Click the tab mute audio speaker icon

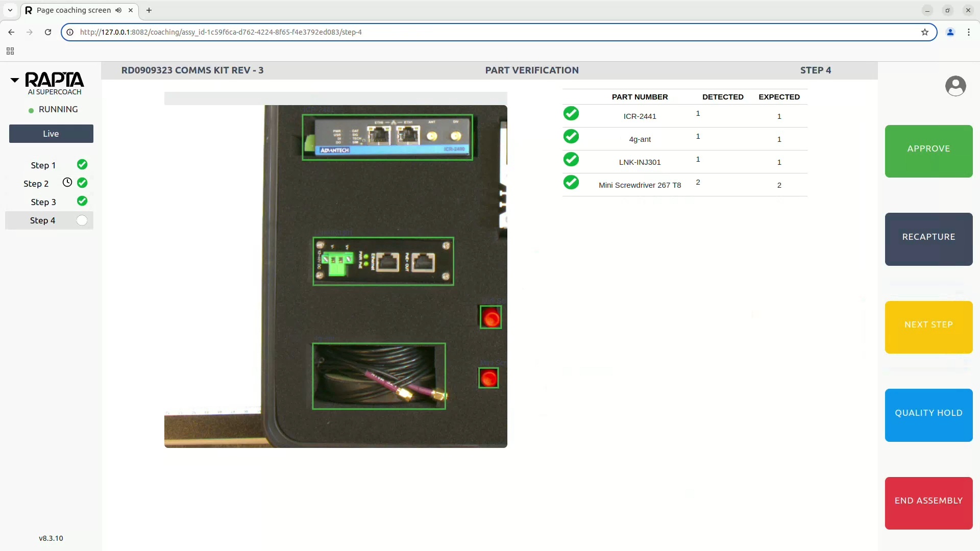(118, 10)
